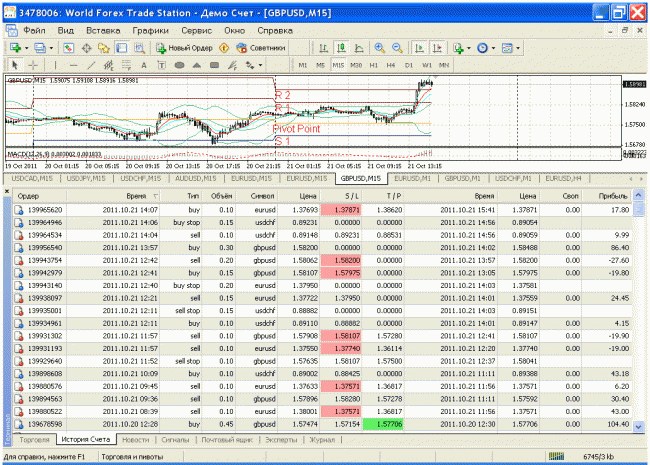Toggle the Terminal window icon
Viewport: 650px width, 465px height.
coord(121,48)
